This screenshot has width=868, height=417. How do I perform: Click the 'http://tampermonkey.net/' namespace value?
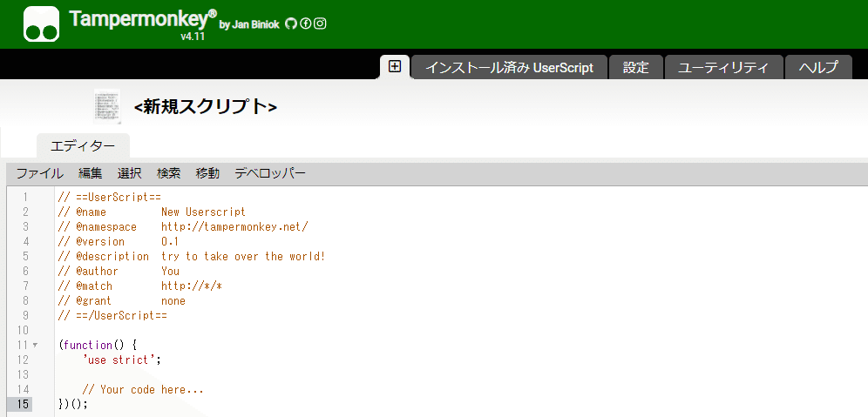coord(234,226)
